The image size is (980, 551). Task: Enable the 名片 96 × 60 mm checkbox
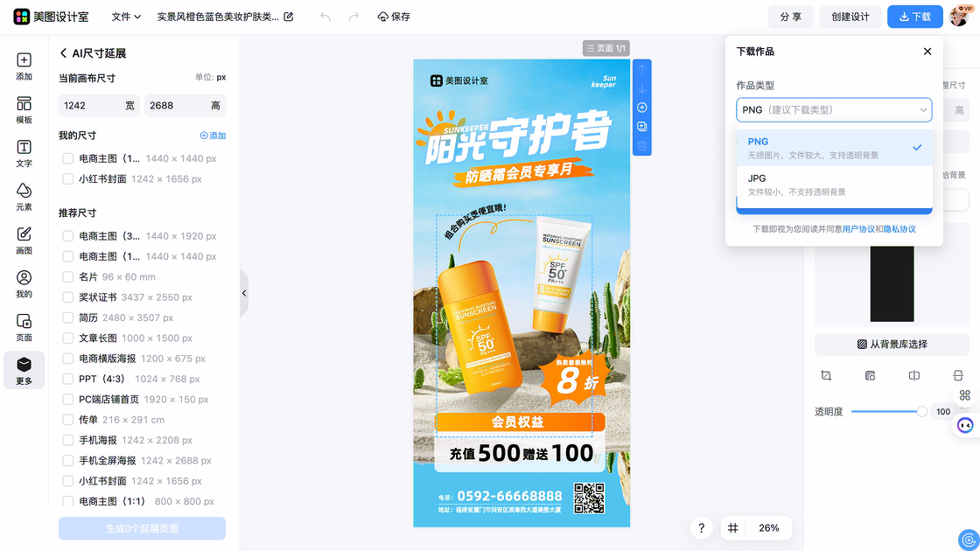click(67, 276)
